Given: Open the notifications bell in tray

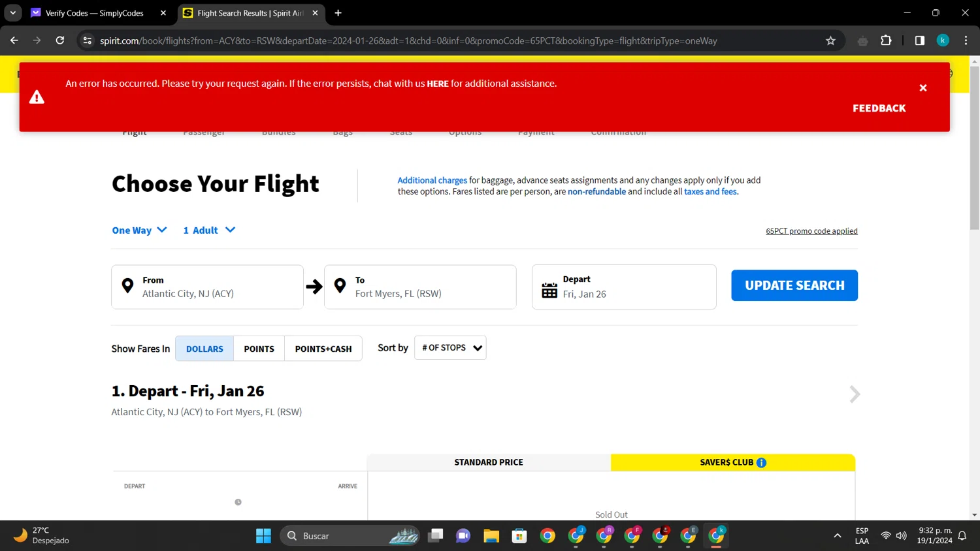Looking at the screenshot, I should pyautogui.click(x=962, y=536).
